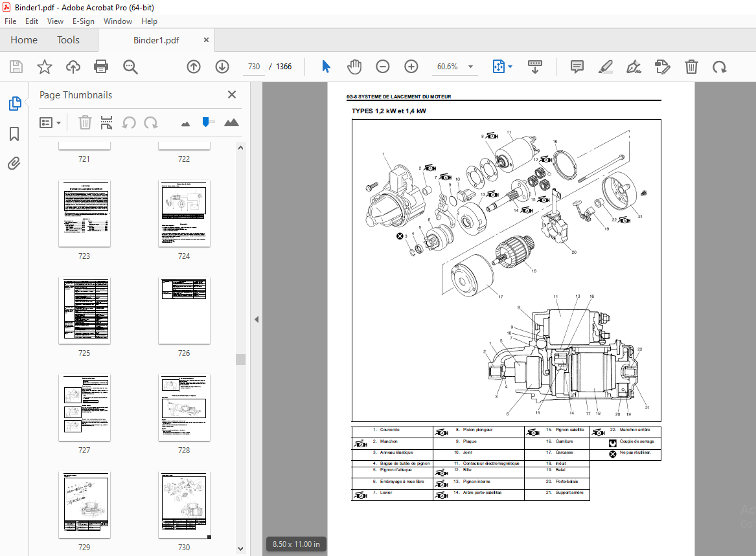Rotate page clockwise in main toolbar
This screenshot has width=756, height=556.
point(720,67)
